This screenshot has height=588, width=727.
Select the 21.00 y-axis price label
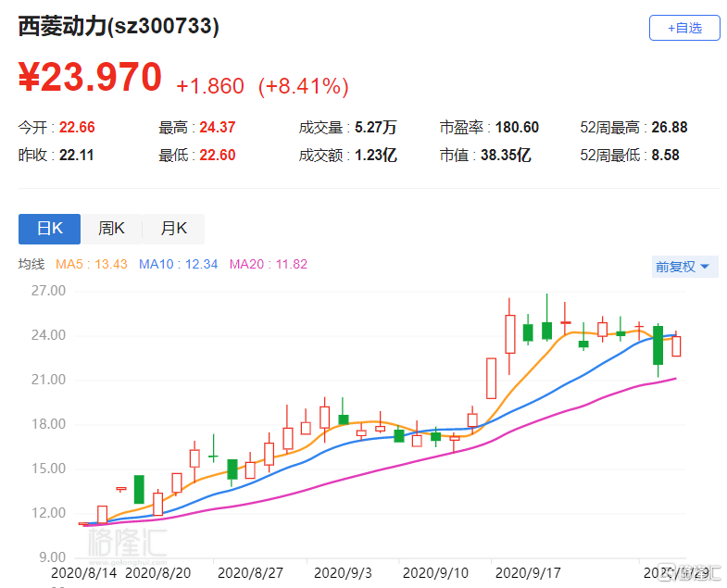pyautogui.click(x=49, y=380)
